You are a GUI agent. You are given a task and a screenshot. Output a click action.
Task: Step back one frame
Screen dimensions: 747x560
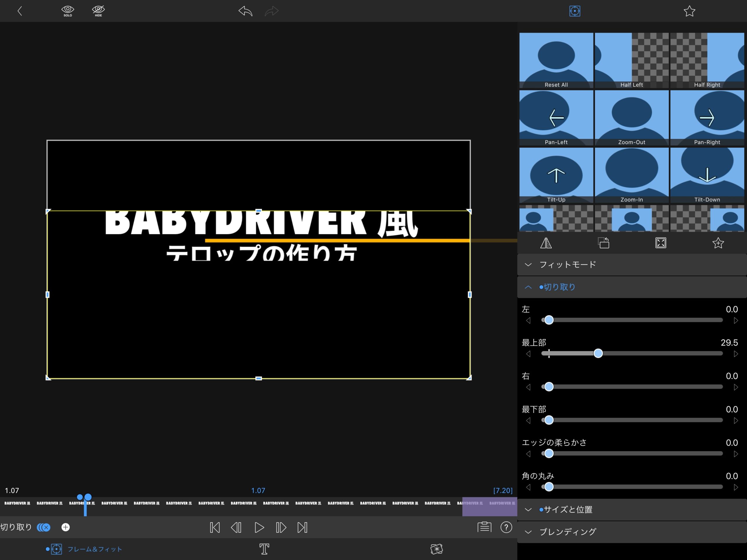236,527
